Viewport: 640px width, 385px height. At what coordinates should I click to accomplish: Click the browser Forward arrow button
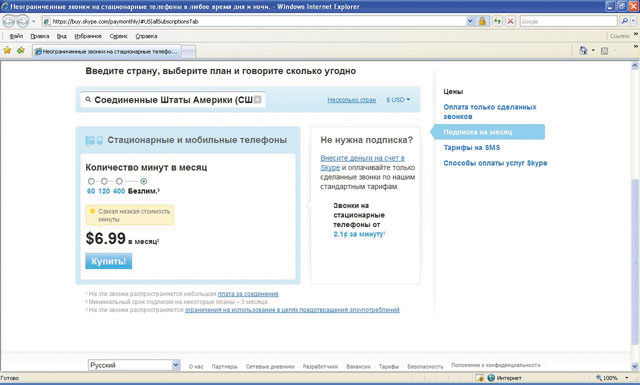pos(22,21)
